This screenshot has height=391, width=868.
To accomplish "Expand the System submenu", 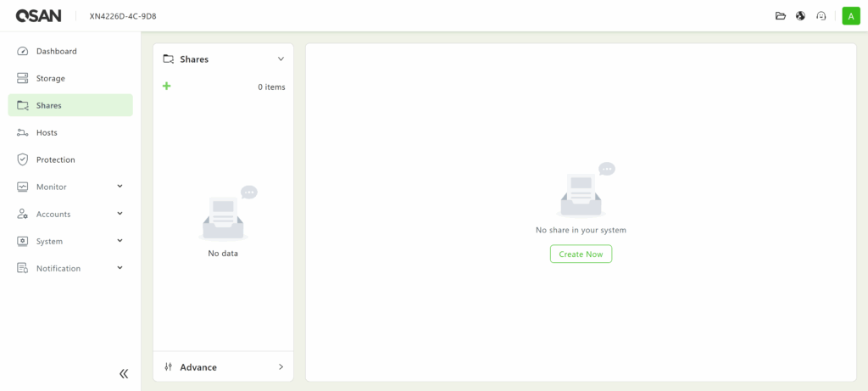I will pos(120,241).
